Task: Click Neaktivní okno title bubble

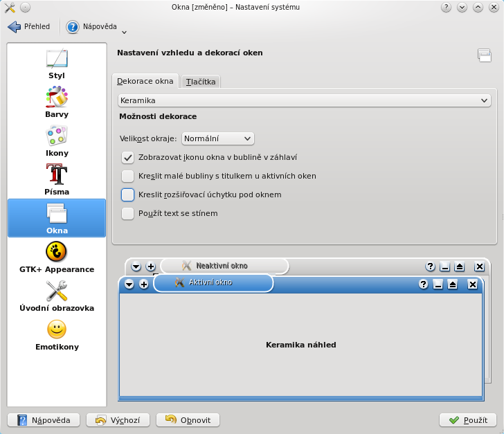Action: 224,266
